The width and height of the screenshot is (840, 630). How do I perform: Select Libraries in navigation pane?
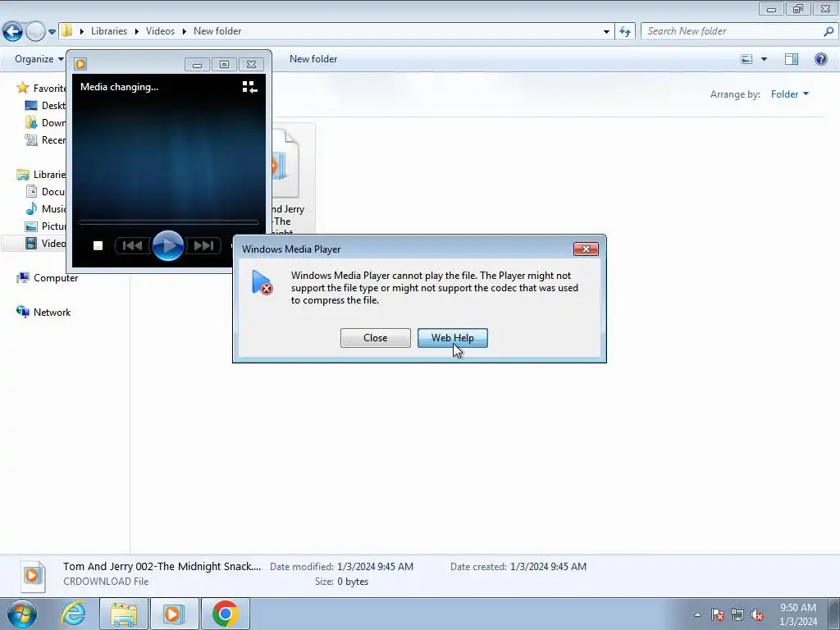coord(41,175)
